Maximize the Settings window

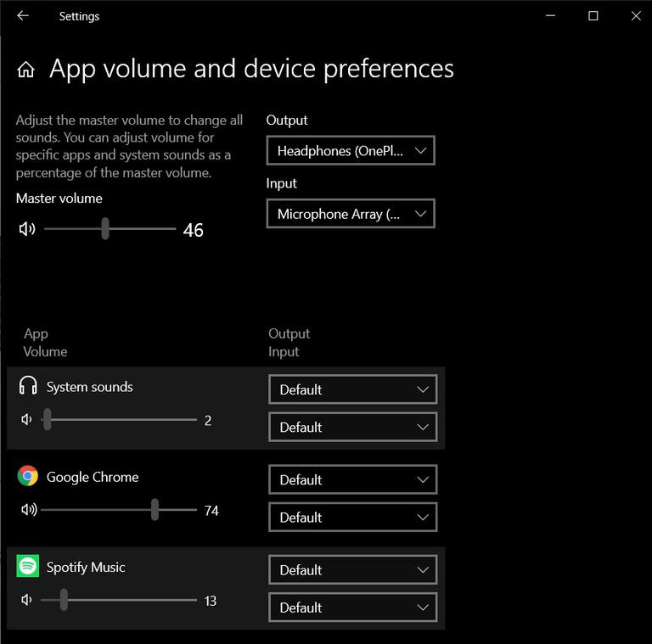click(x=593, y=16)
